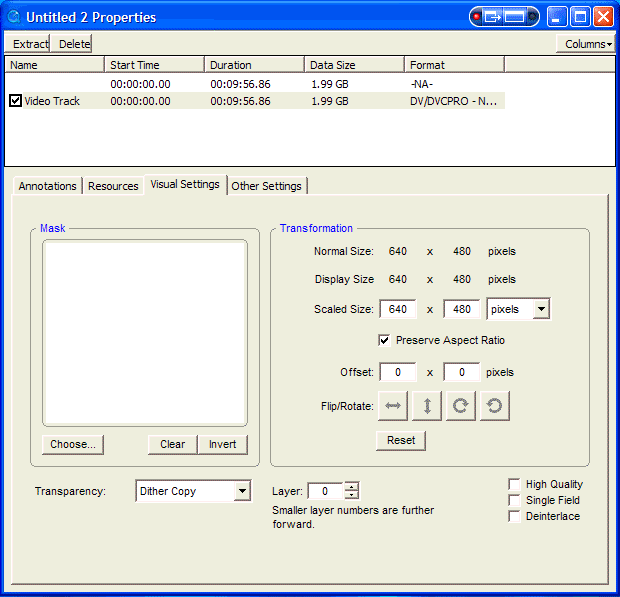
Task: Uncheck the Video Track checkbox
Action: [15, 101]
